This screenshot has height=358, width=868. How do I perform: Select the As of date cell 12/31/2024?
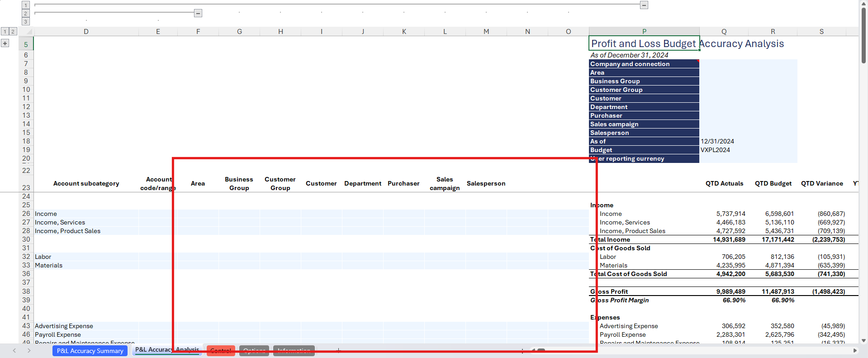coord(724,141)
